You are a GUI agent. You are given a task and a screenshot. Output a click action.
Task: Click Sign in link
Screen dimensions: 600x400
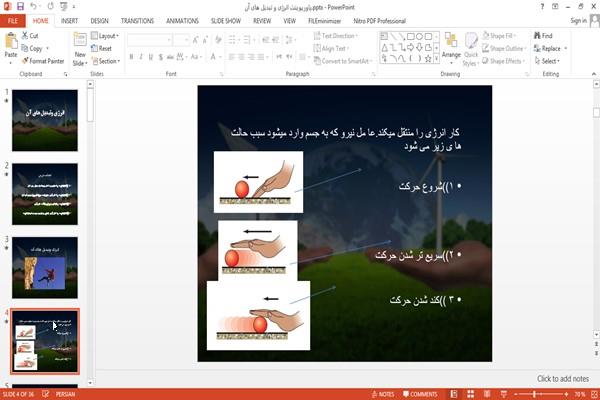[x=578, y=21]
